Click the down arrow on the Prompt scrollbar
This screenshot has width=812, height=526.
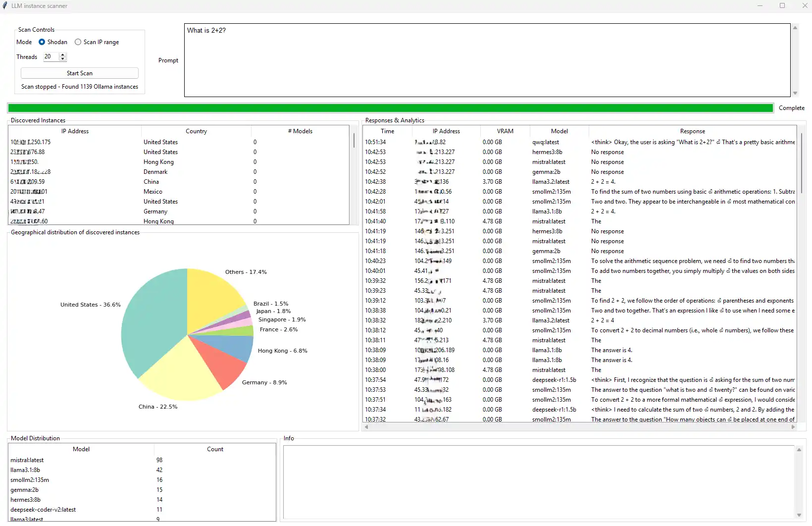coord(796,93)
